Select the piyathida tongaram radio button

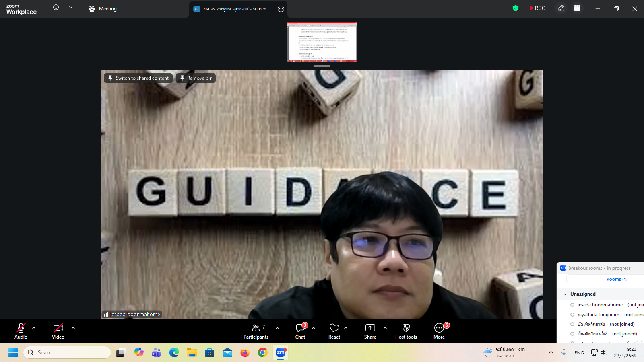572,315
